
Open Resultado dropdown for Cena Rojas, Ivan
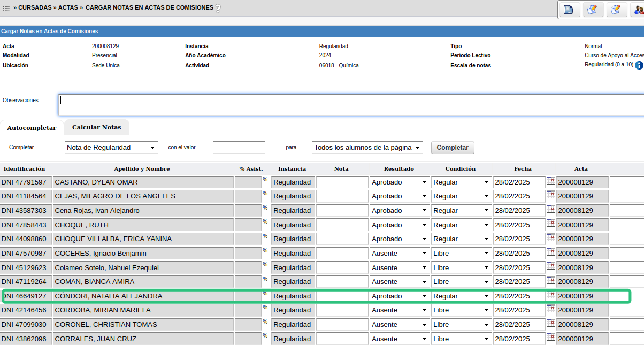click(x=399, y=211)
